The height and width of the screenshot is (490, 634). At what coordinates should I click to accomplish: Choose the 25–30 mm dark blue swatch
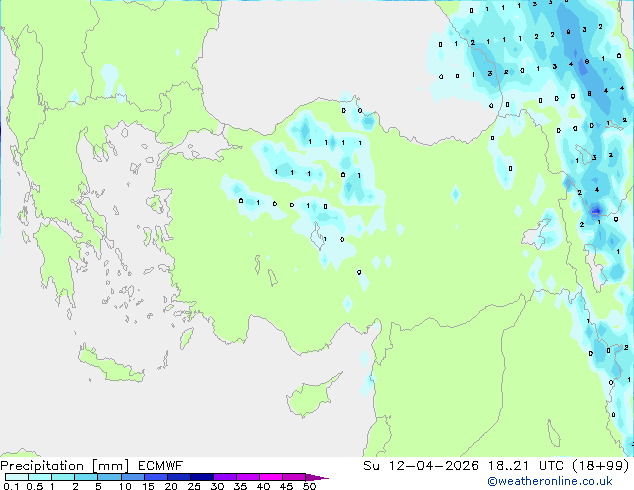pyautogui.click(x=201, y=477)
